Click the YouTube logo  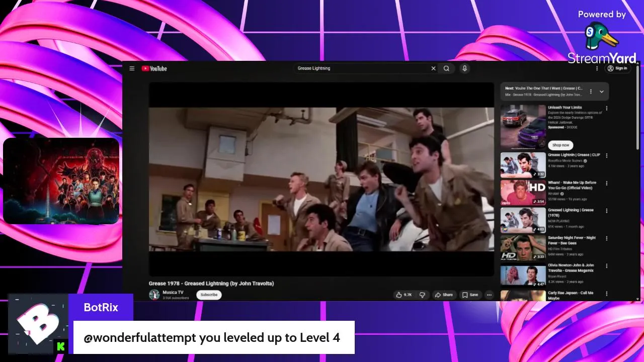click(154, 68)
